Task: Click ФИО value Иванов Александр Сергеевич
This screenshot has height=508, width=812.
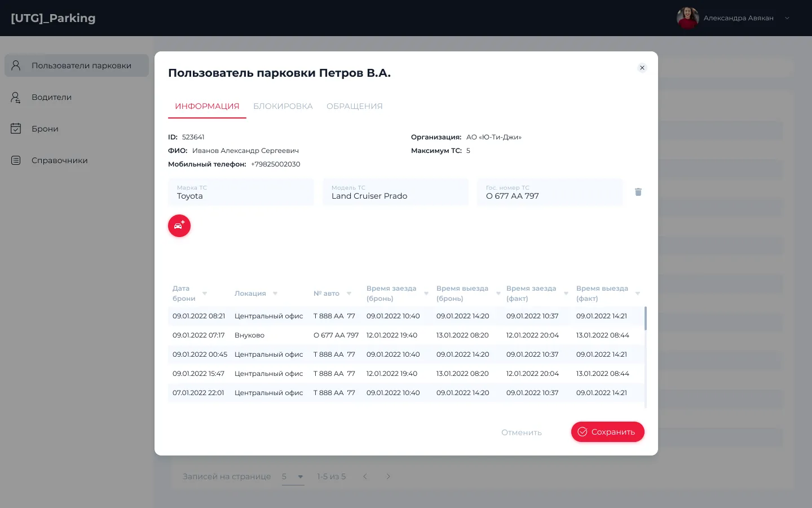Action: point(245,151)
